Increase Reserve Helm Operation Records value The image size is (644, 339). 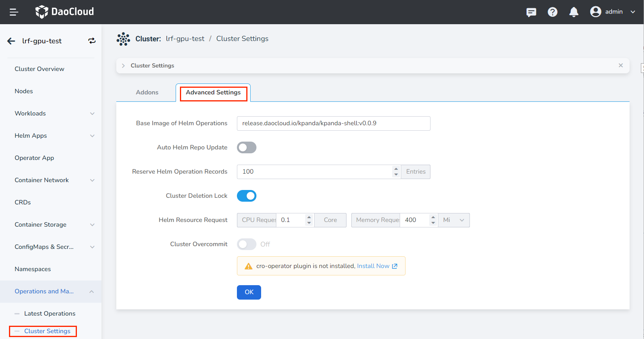click(396, 169)
